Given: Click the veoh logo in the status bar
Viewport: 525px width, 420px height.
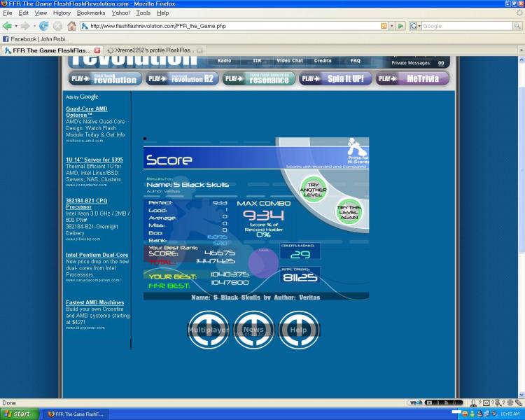Looking at the screenshot, I should (x=416, y=402).
